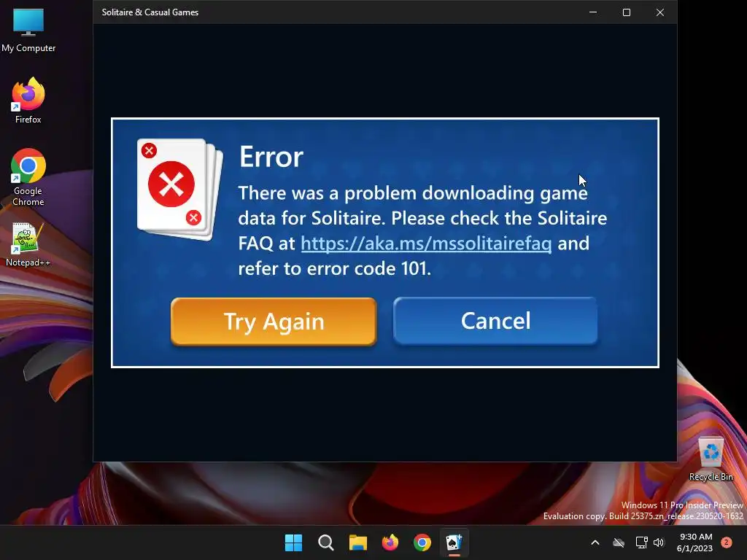Click the Error heading text
The width and height of the screenshot is (747, 560).
click(271, 157)
